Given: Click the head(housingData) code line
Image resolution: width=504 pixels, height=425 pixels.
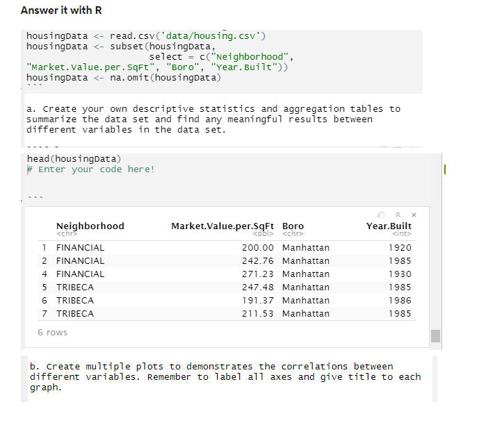Looking at the screenshot, I should pos(74,159).
